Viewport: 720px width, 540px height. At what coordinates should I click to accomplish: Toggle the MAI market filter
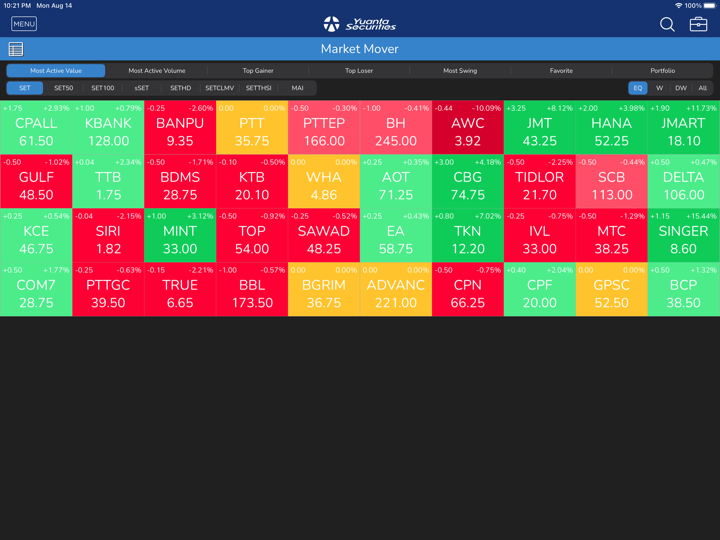[x=297, y=88]
